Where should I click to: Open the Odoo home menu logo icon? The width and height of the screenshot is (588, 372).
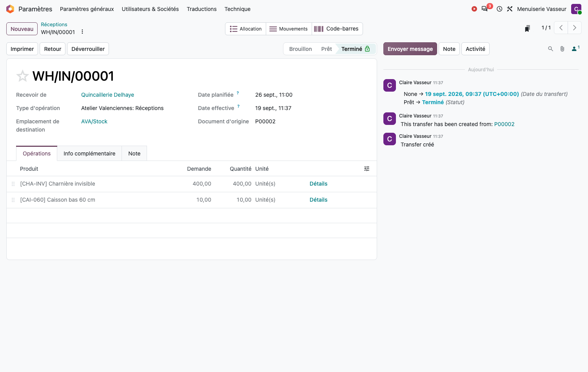(x=10, y=9)
